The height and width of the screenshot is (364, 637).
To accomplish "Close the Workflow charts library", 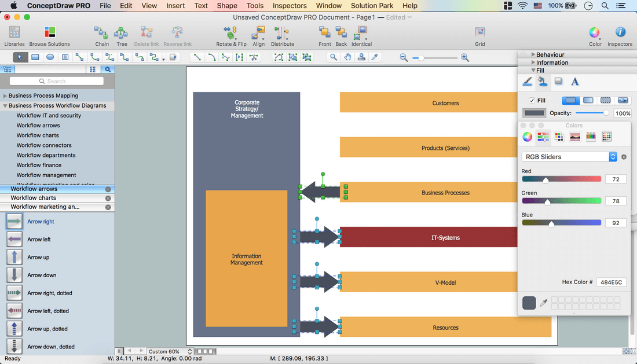I will point(108,198).
